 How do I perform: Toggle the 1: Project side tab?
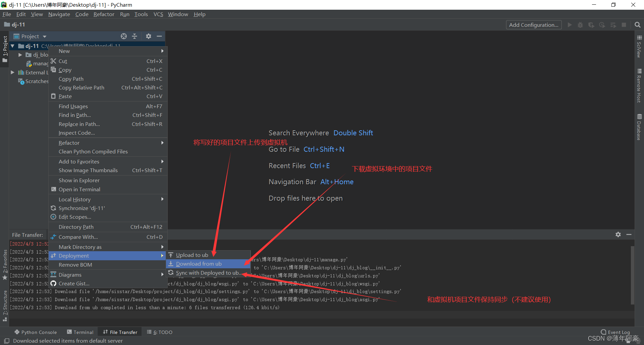point(5,49)
